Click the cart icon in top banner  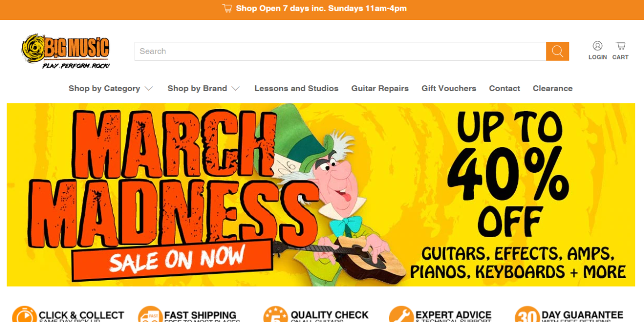tap(227, 9)
